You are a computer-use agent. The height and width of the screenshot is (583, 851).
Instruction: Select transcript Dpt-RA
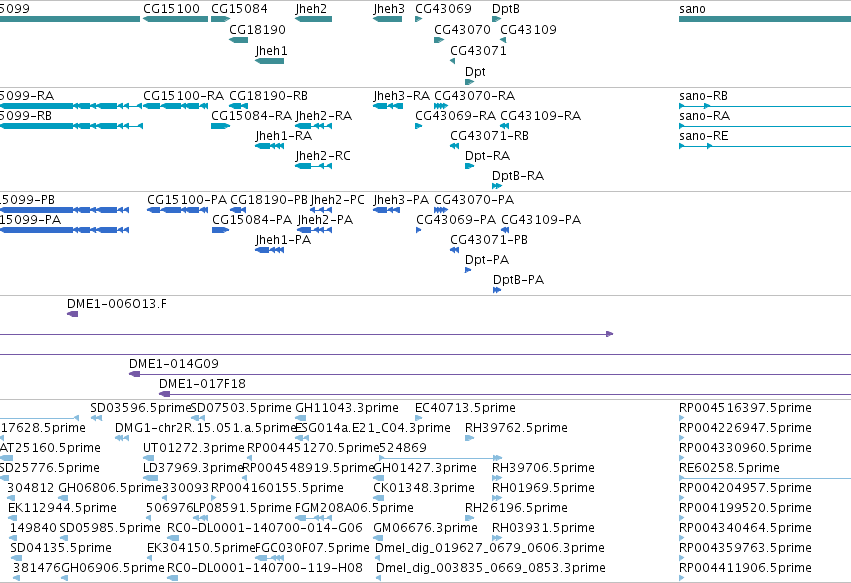[x=469, y=166]
